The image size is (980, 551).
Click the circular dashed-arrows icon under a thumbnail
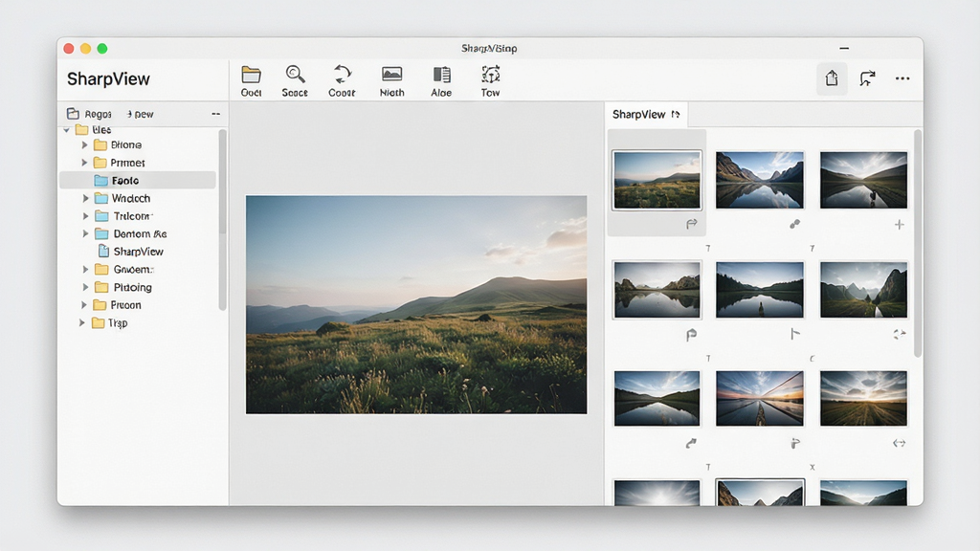(x=900, y=334)
